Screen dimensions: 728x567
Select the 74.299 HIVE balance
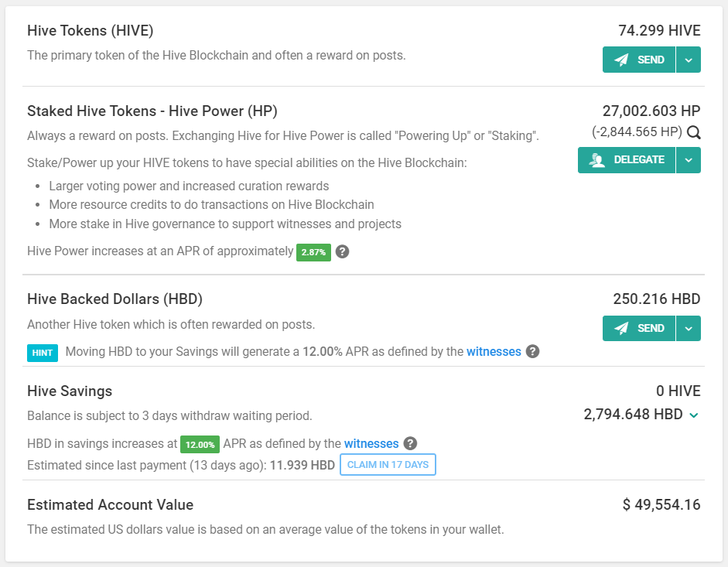point(659,31)
